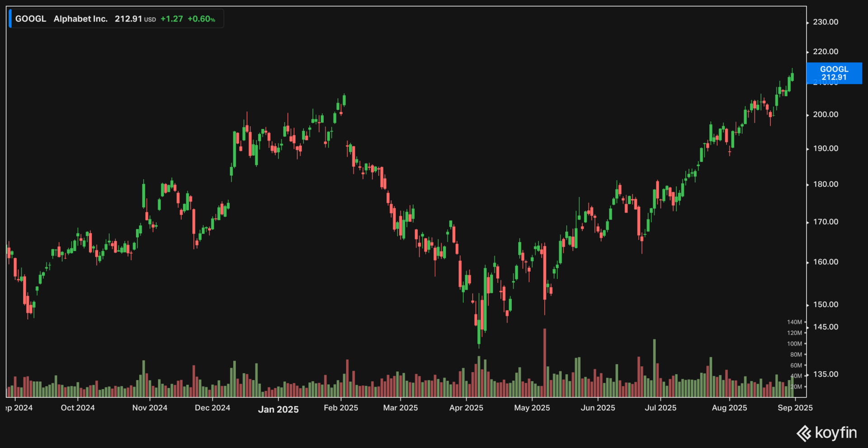Click the 140M volume axis label
Screen dimensions: 868x448
[x=794, y=322]
